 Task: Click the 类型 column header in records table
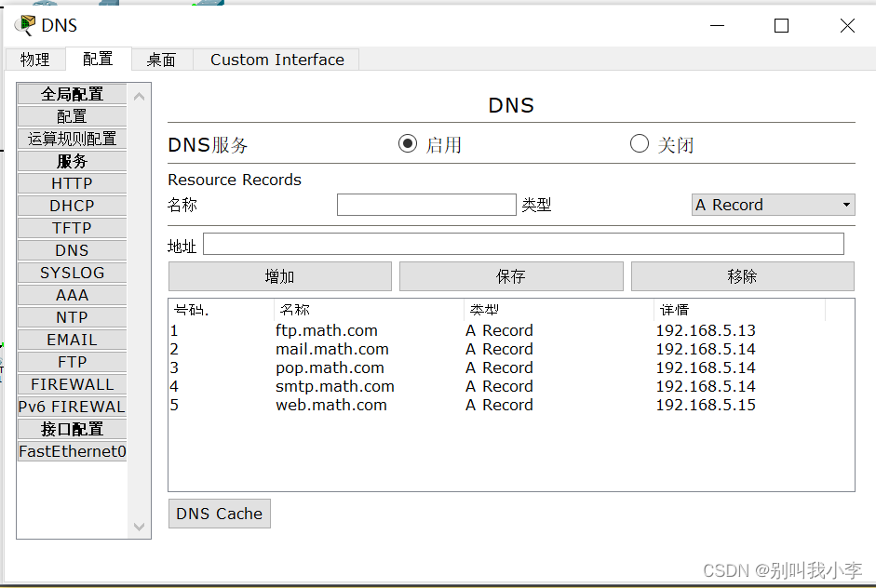tap(559, 310)
